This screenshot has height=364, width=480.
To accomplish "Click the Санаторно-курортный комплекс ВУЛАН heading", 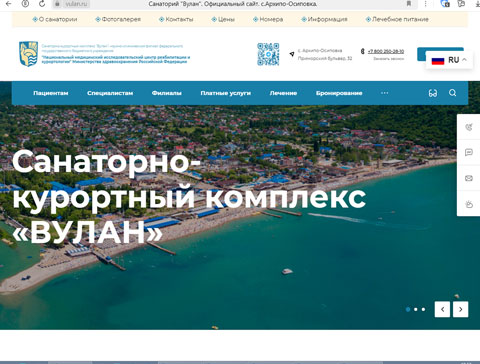I will [189, 197].
